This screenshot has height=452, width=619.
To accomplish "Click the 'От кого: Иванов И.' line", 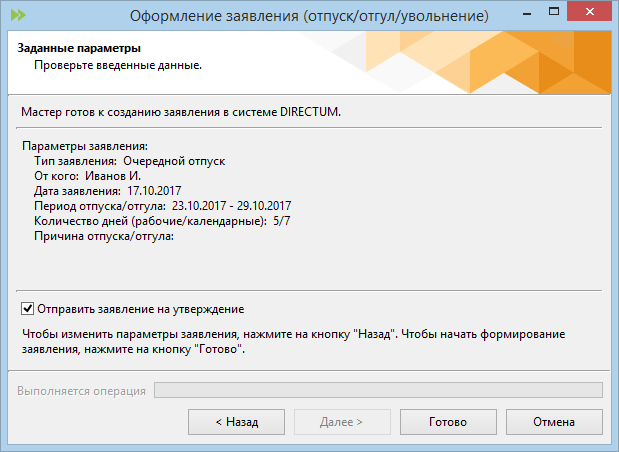I will pyautogui.click(x=87, y=176).
